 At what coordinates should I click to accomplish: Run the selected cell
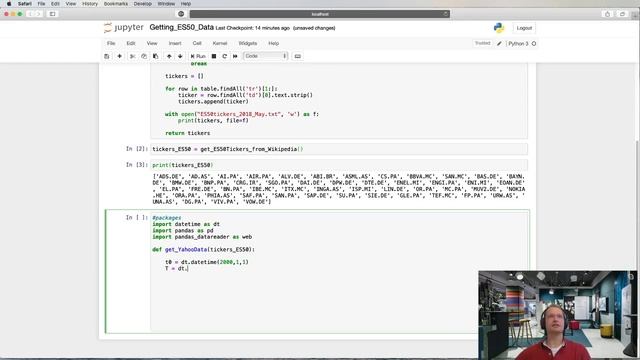tap(198, 56)
